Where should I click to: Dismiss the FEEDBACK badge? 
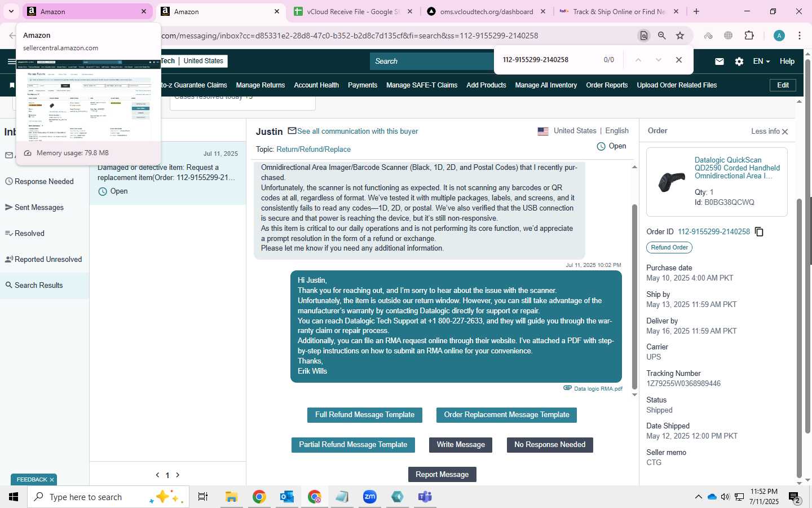click(52, 480)
